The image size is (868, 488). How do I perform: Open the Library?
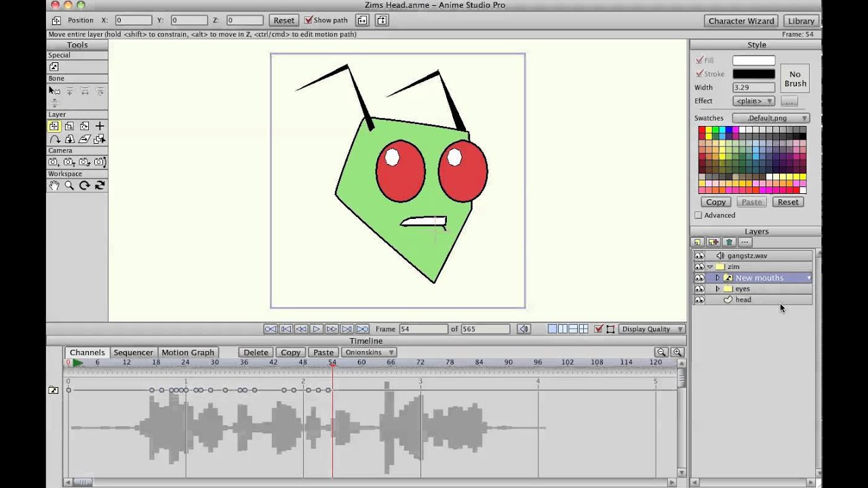[x=801, y=21]
